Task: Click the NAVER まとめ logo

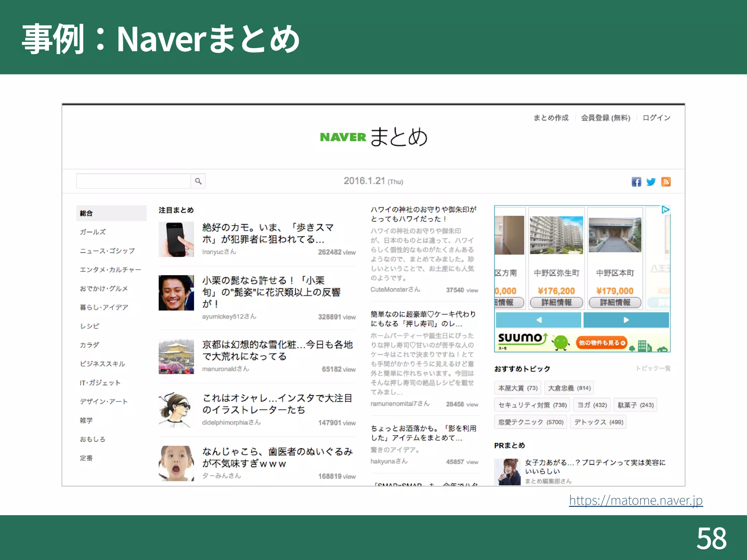Action: tap(373, 137)
